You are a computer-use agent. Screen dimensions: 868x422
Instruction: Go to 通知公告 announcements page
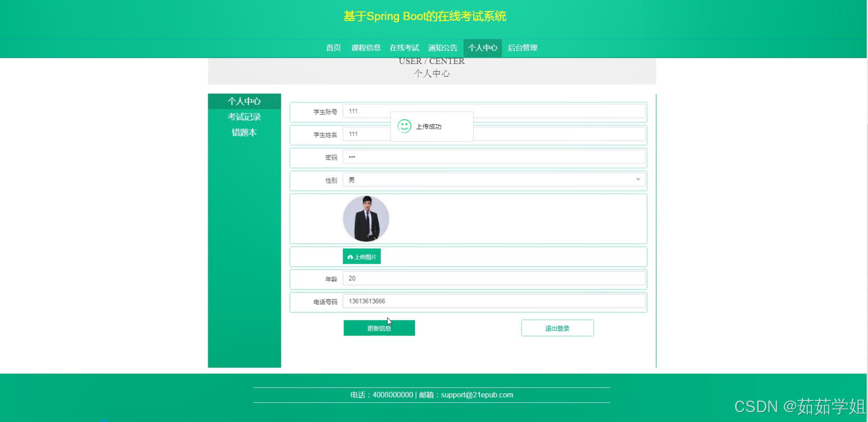point(442,47)
